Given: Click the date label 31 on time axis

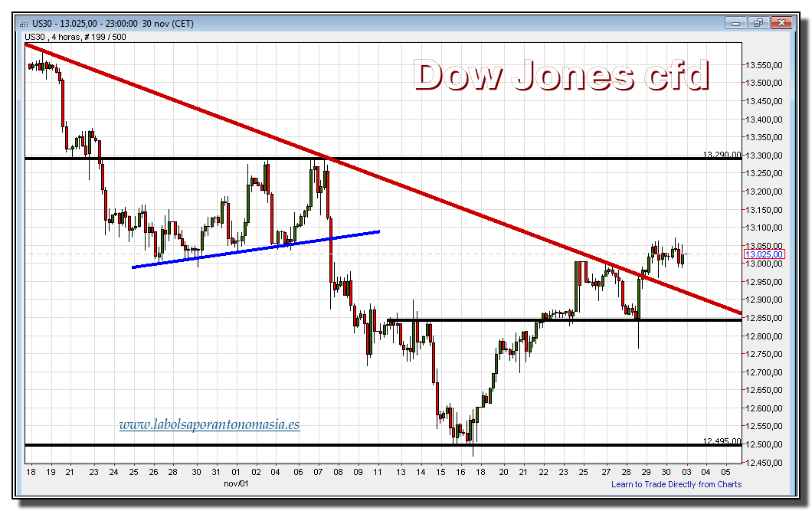Looking at the screenshot, I should pyautogui.click(x=216, y=472).
